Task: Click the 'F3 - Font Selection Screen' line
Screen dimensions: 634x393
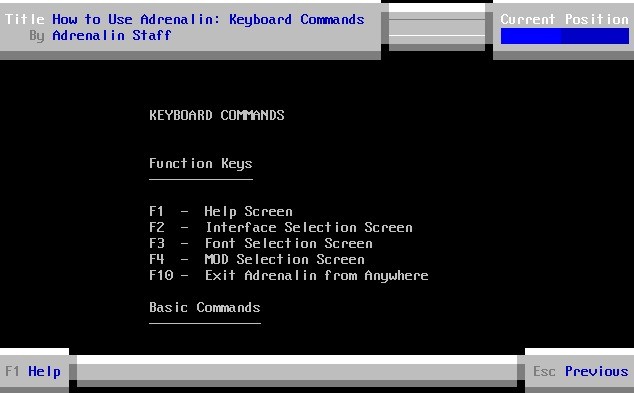Action: pyautogui.click(x=261, y=243)
